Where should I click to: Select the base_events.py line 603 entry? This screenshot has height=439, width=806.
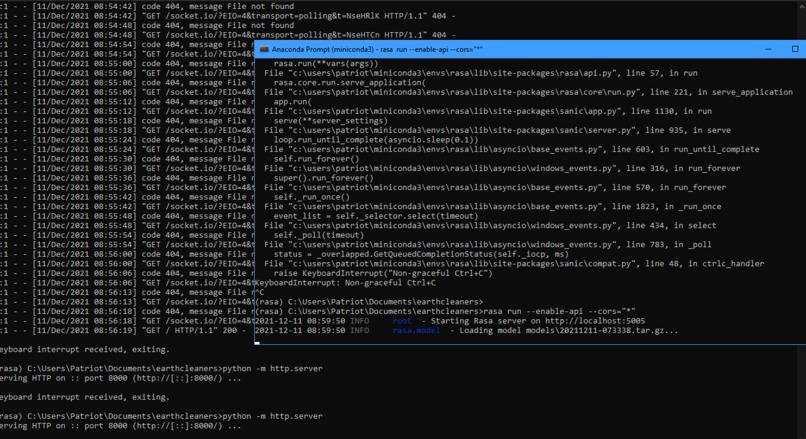point(511,149)
